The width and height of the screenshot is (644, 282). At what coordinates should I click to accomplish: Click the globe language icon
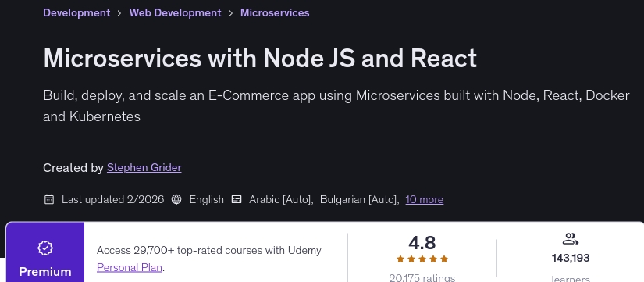pyautogui.click(x=176, y=200)
